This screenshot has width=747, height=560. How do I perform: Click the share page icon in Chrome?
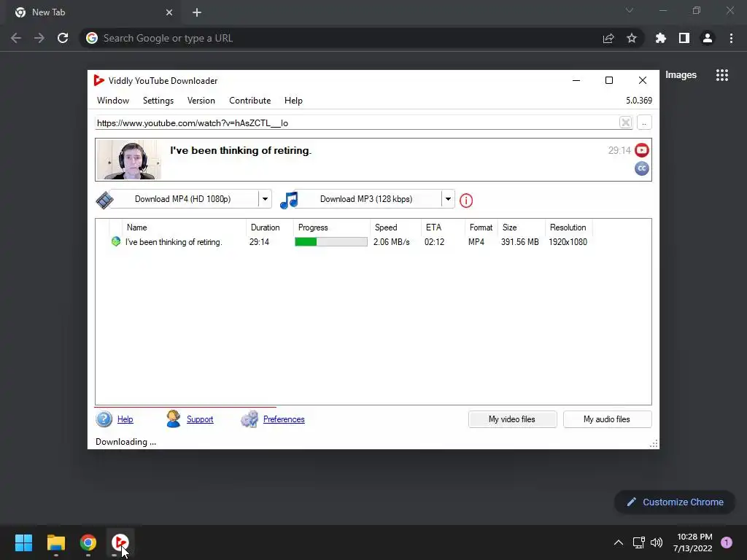pyautogui.click(x=608, y=38)
